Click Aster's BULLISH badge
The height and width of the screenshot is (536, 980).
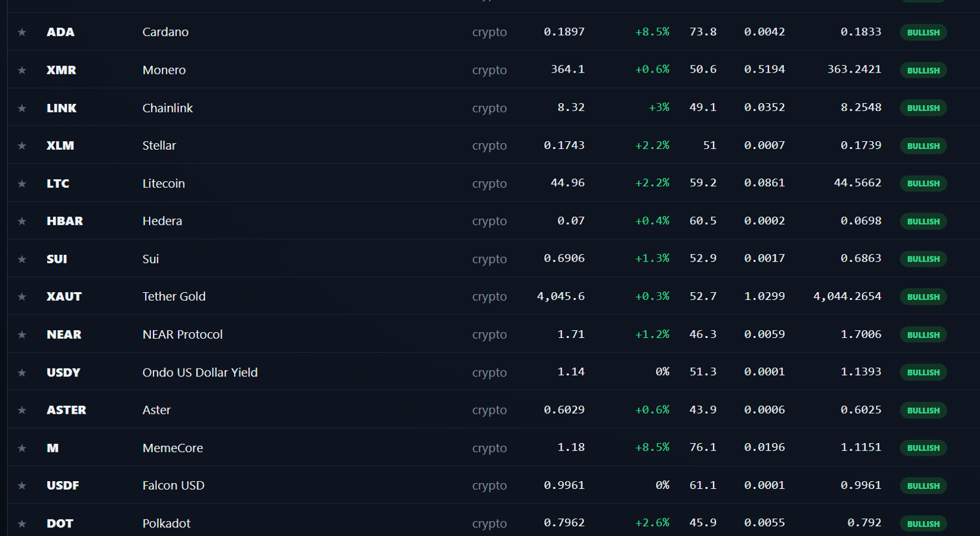(923, 410)
